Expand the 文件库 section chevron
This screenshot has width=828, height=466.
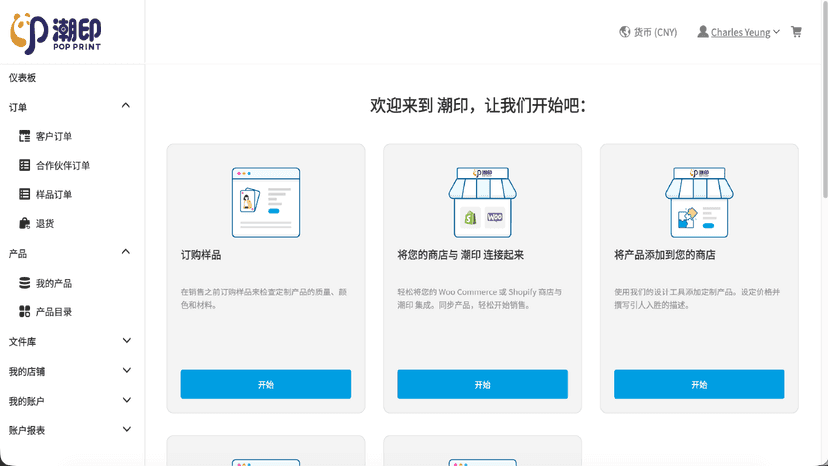pyautogui.click(x=127, y=340)
